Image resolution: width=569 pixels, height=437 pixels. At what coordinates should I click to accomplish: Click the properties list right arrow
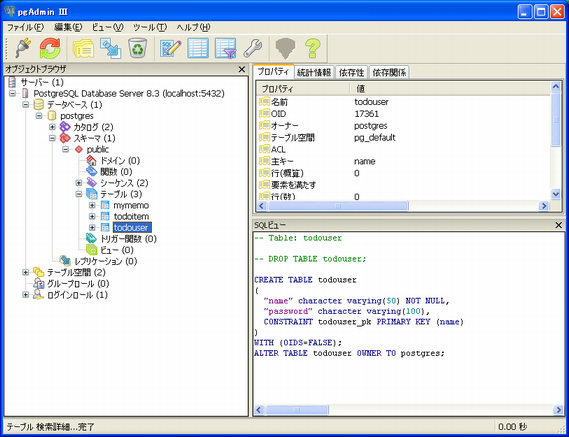coord(544,206)
